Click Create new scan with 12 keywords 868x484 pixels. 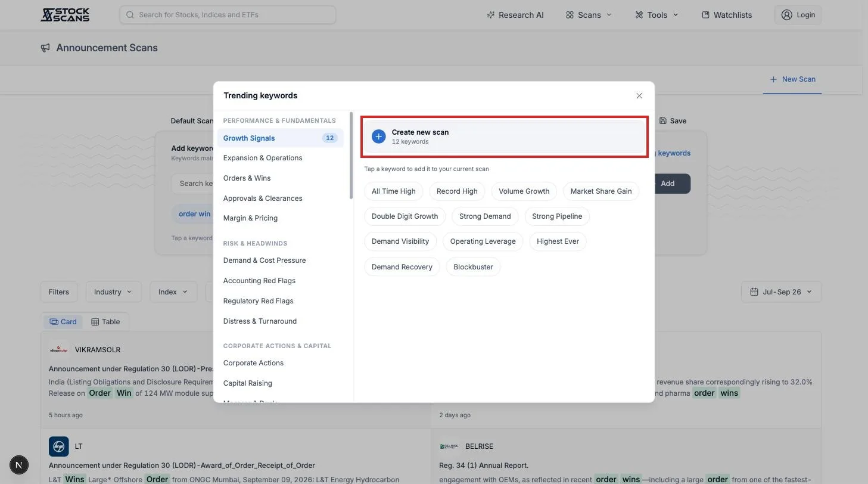click(505, 136)
